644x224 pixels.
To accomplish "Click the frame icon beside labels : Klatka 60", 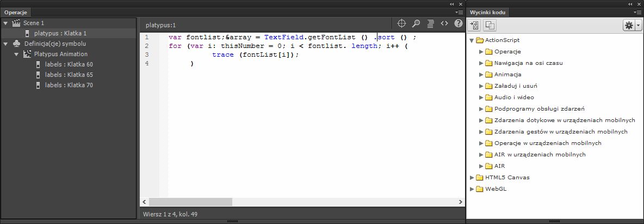I will click(38, 64).
